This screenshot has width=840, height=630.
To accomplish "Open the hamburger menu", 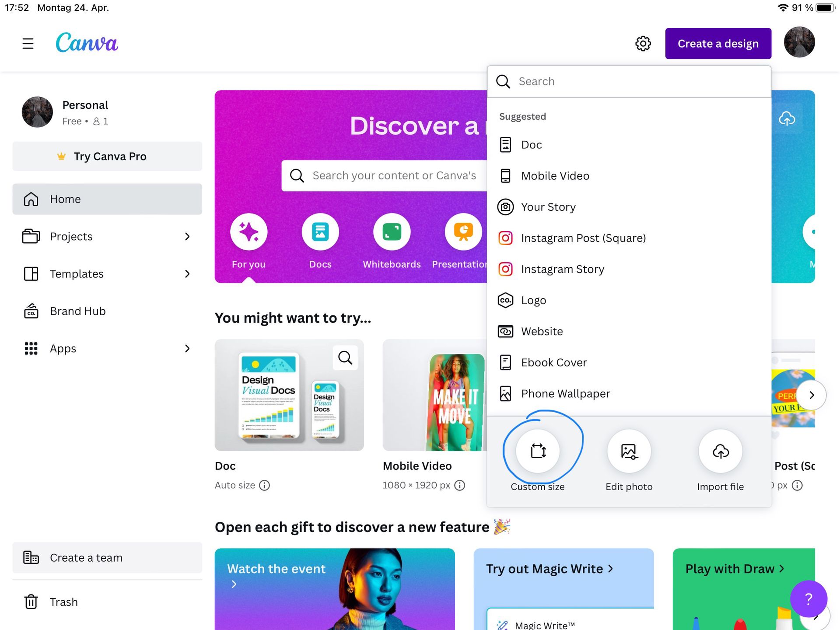I will (28, 43).
